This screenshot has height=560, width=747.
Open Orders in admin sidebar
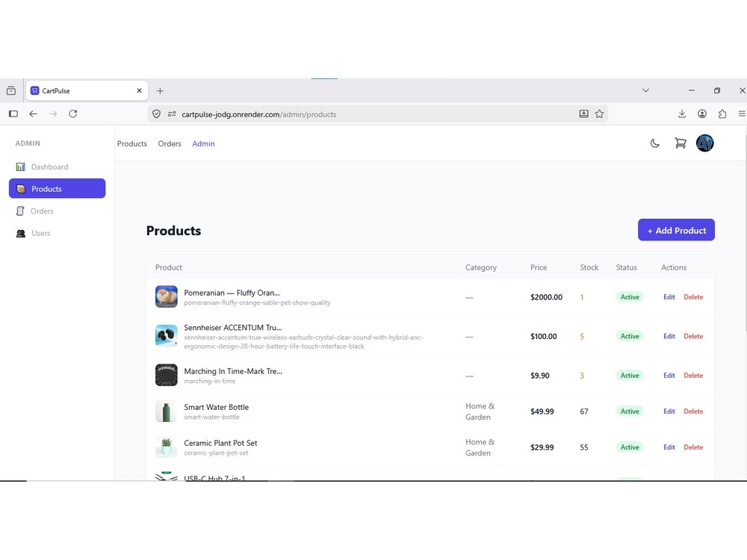(x=58, y=211)
